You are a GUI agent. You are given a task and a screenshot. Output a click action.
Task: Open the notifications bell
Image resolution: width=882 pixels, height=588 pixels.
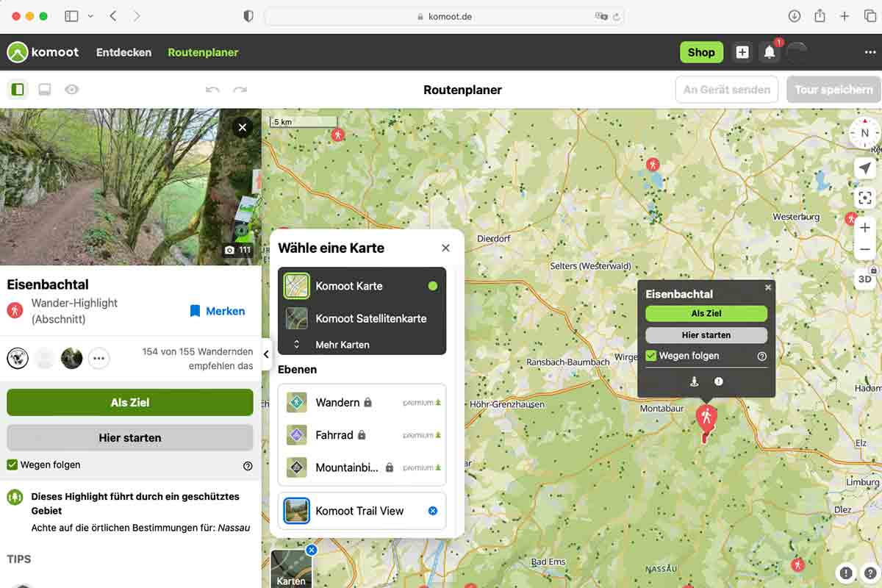(770, 52)
